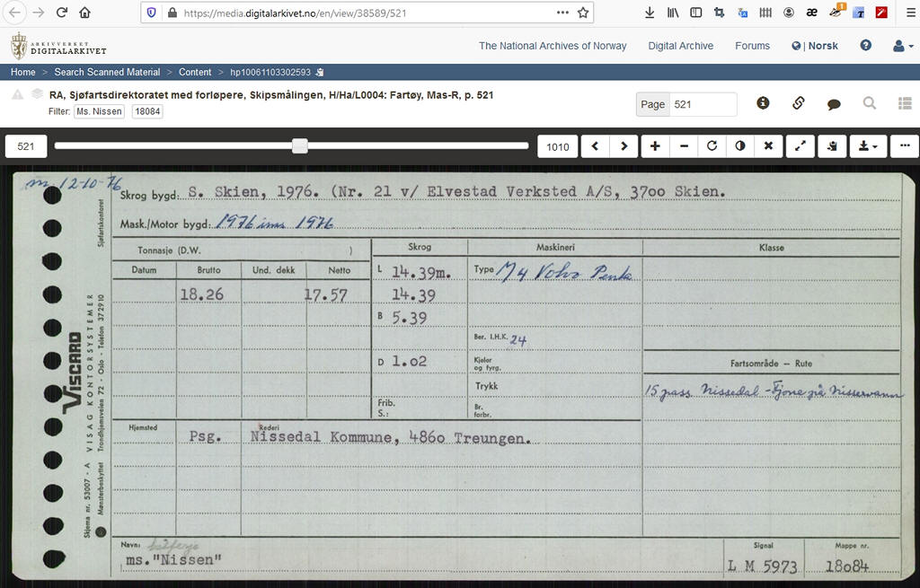Go to the next page arrow

624,146
